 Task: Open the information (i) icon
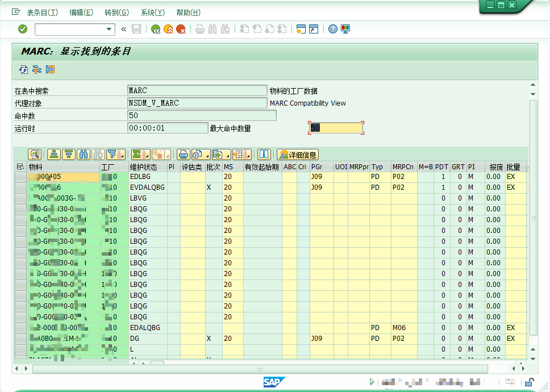tap(264, 155)
